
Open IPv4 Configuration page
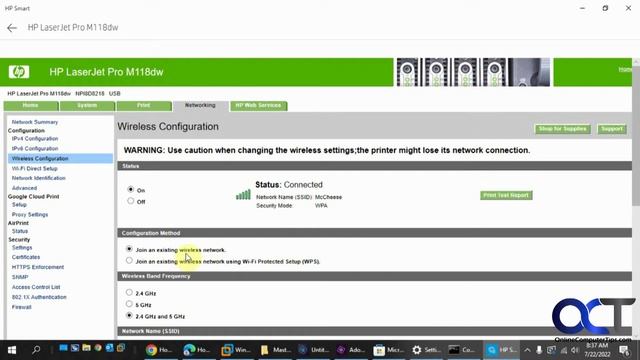click(x=35, y=139)
